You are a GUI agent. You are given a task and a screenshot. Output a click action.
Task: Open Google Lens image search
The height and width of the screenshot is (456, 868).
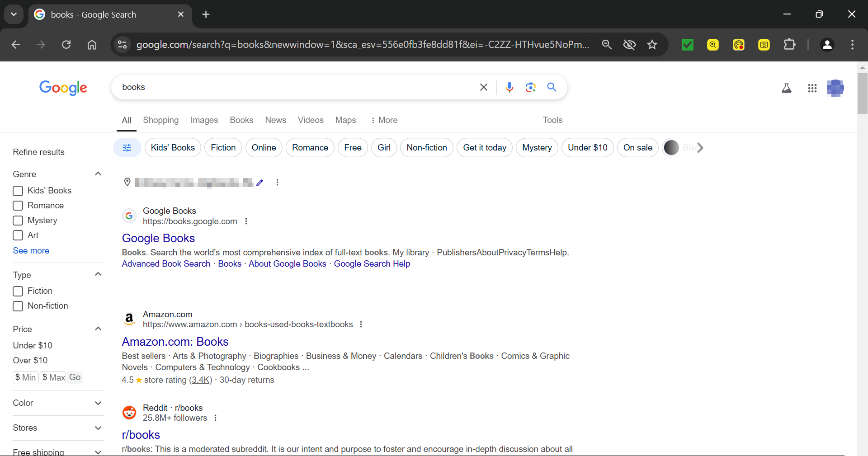[x=530, y=87]
